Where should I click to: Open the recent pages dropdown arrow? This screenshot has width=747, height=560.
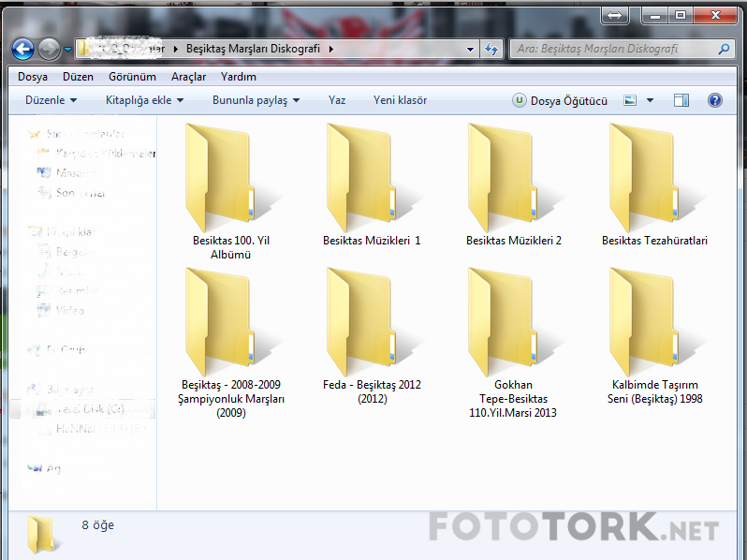67,49
